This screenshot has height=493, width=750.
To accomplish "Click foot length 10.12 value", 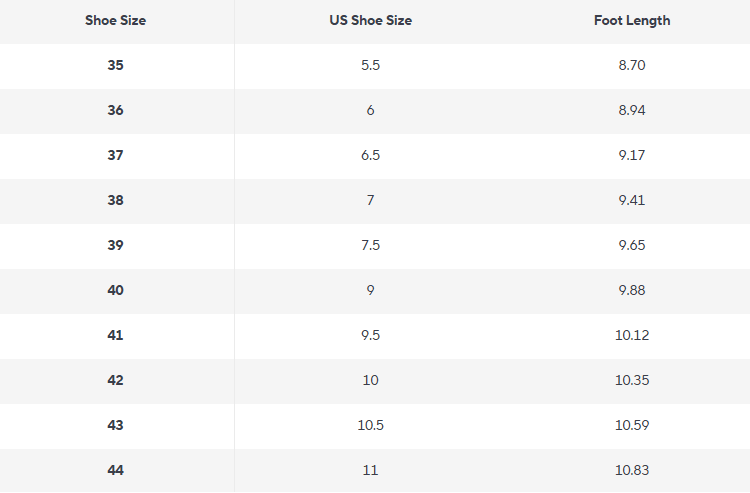I will coord(632,335).
